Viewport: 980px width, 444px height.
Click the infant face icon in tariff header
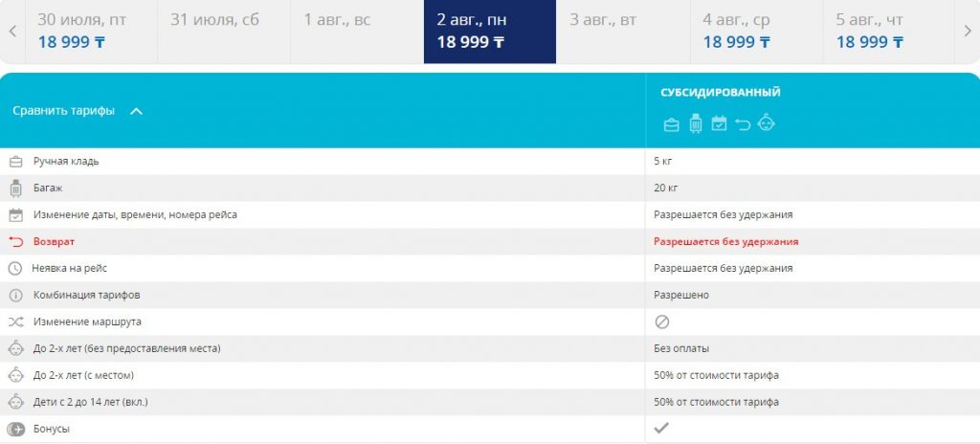click(x=766, y=123)
